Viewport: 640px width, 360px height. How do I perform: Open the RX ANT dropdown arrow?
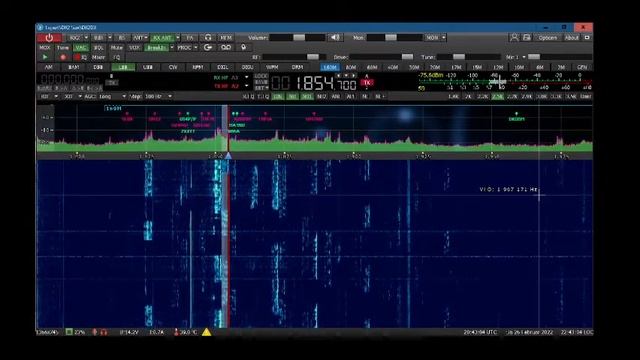178,38
